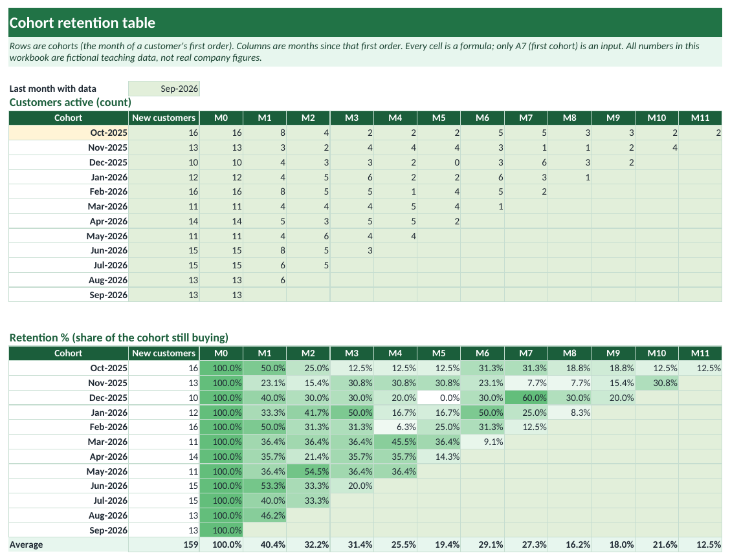Select the Sep-2026 last month input cell
The image size is (730, 560).
[164, 89]
